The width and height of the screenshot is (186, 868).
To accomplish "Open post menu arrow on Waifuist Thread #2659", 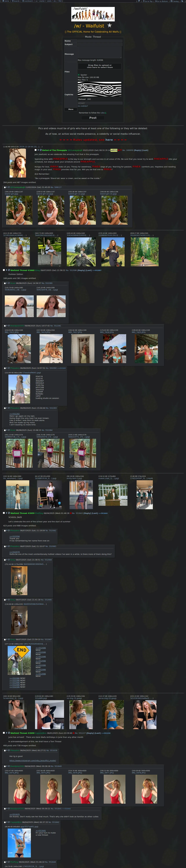I will pyautogui.click(x=7, y=513).
